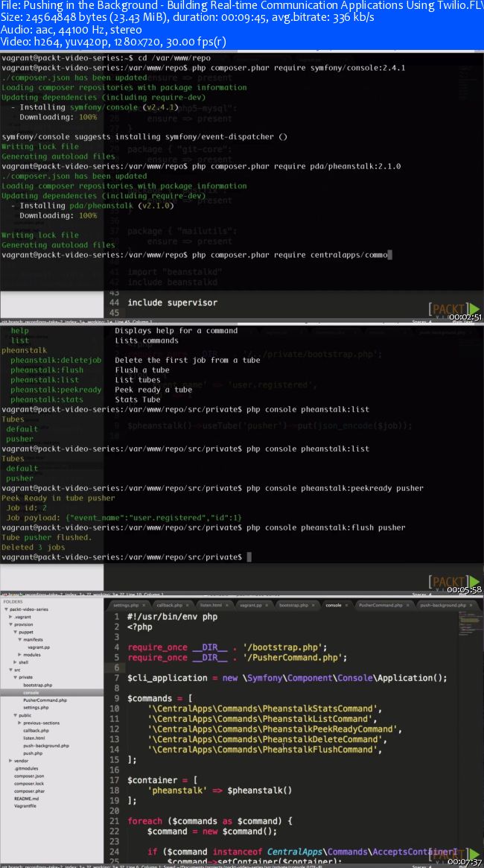Close the console editor tab

click(347, 605)
